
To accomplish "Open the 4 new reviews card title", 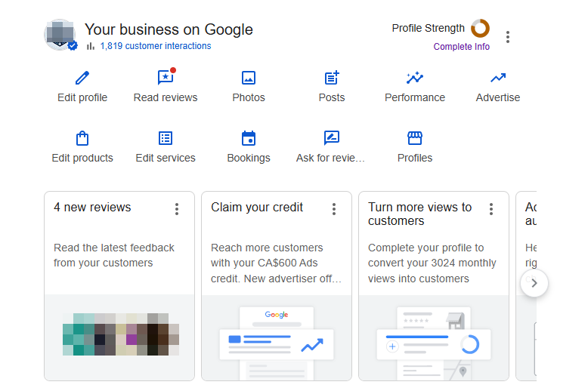I will click(92, 207).
